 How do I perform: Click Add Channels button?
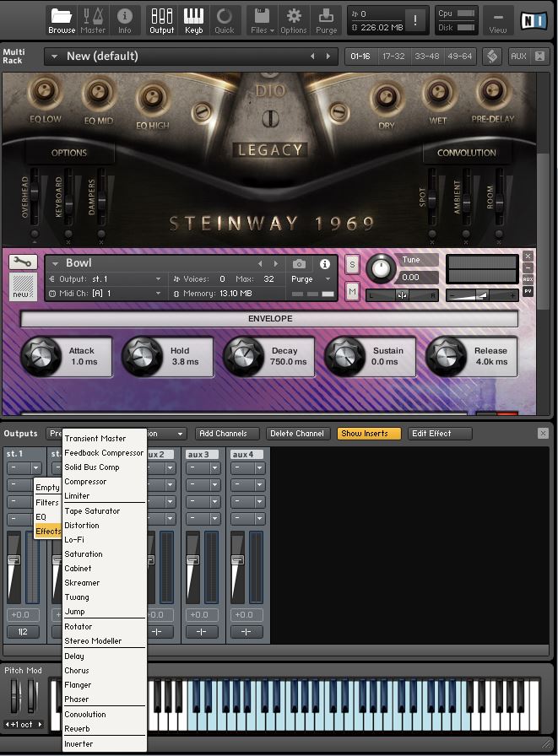point(227,434)
